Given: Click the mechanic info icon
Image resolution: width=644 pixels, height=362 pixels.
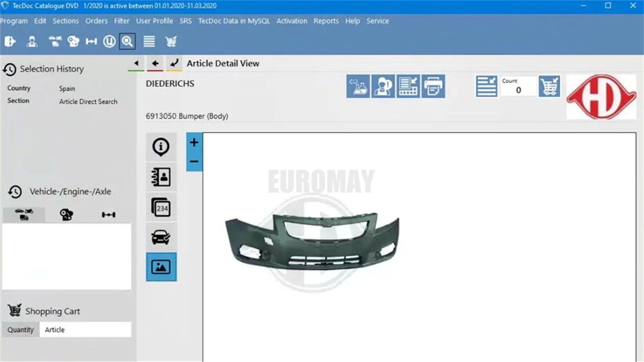Looking at the screenshot, I should click(x=383, y=86).
